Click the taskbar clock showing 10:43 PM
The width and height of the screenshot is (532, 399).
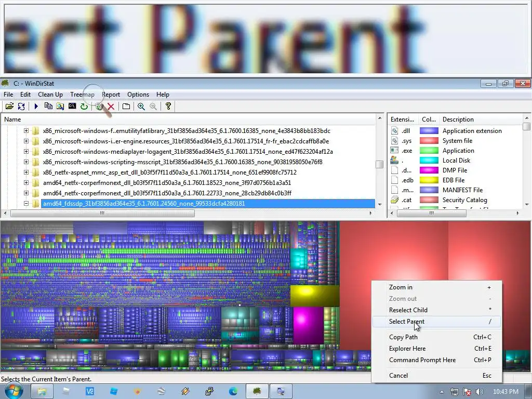point(506,392)
